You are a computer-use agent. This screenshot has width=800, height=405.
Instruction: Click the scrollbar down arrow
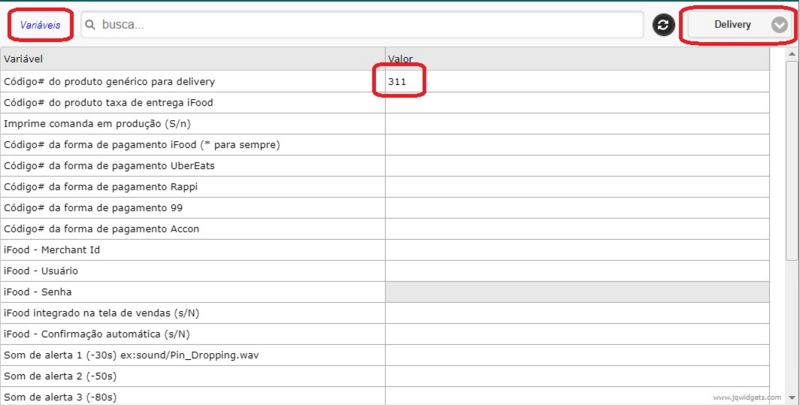point(792,398)
